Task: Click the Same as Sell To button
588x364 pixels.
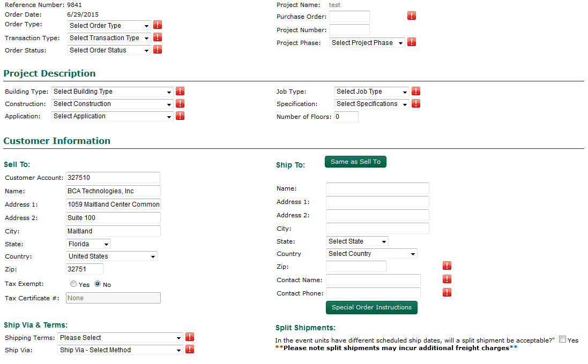Action: click(x=355, y=162)
